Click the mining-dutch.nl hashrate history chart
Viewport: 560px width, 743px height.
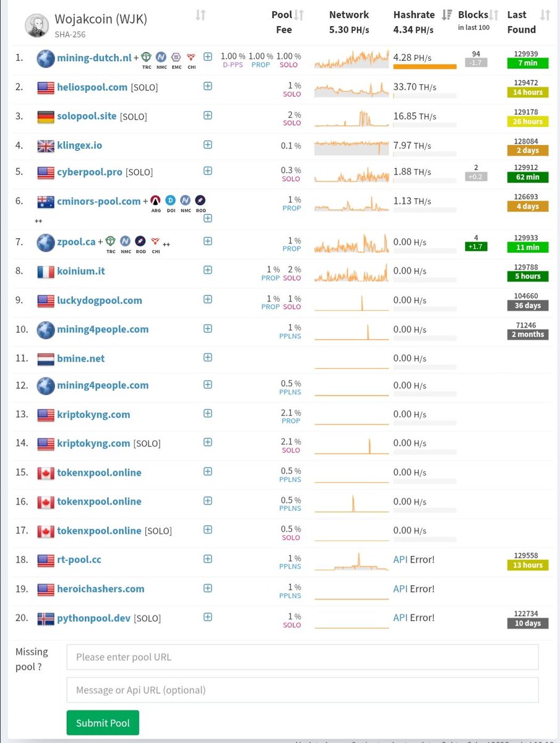click(351, 58)
